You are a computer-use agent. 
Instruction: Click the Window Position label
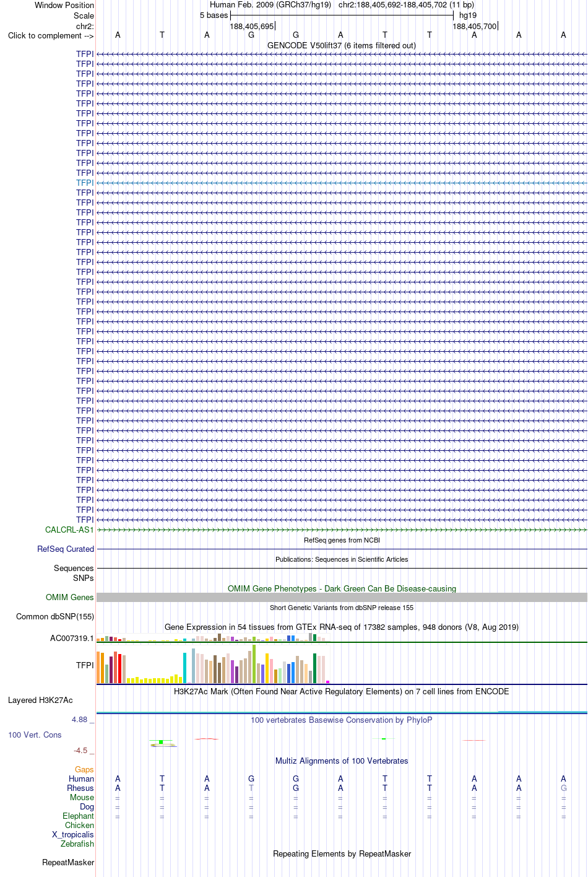pos(64,5)
